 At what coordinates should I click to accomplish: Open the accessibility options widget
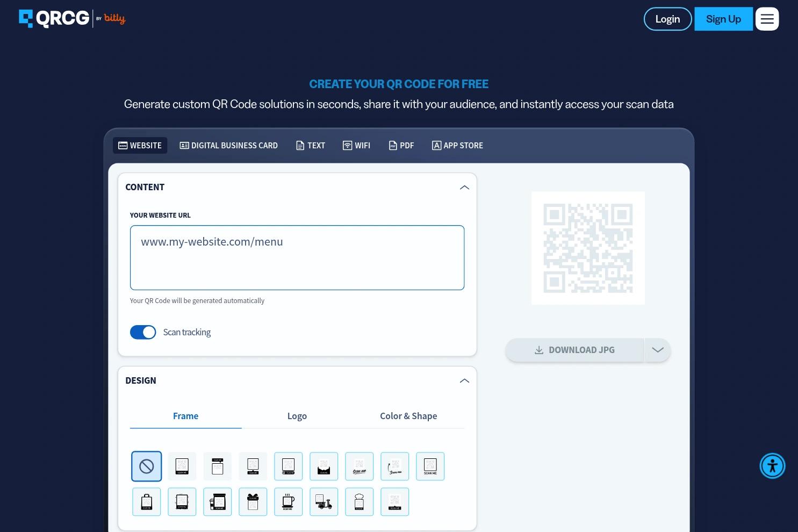773,466
